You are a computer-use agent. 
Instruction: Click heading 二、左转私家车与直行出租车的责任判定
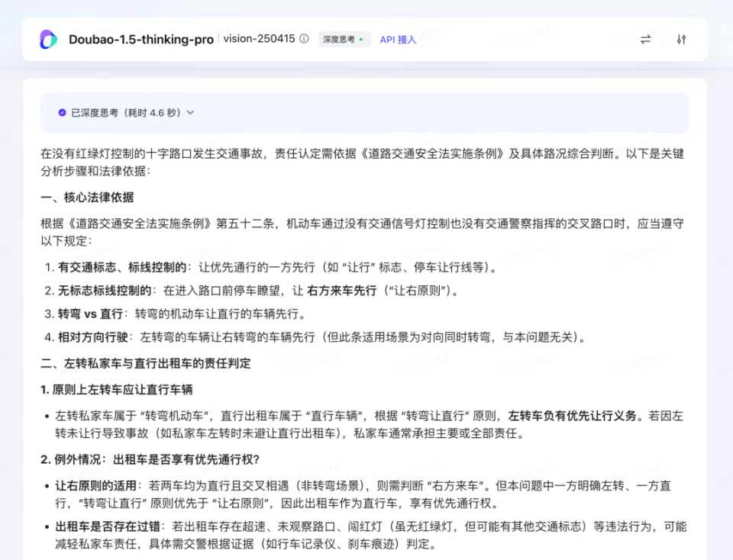(145, 363)
